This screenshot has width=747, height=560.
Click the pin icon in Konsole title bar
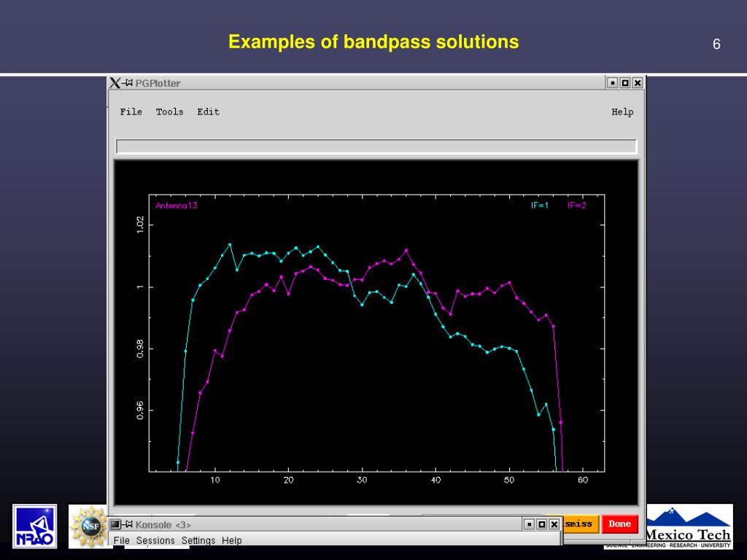(127, 525)
